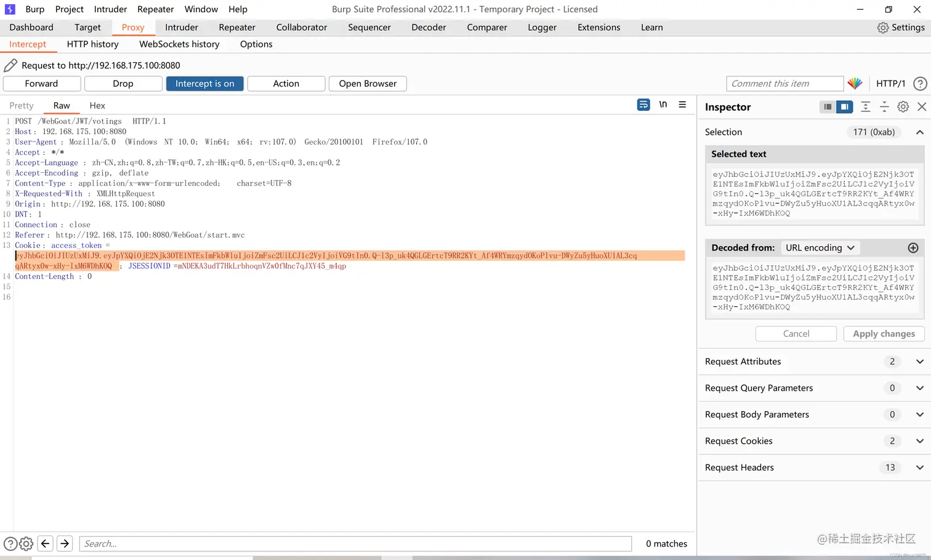Switch to the Target tab

(x=87, y=28)
